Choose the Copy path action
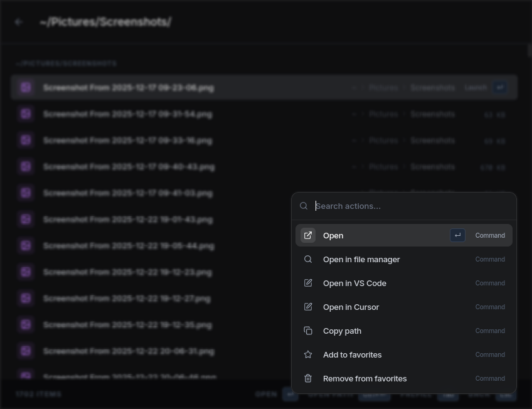Viewport: 532px width, 409px height. (404, 331)
